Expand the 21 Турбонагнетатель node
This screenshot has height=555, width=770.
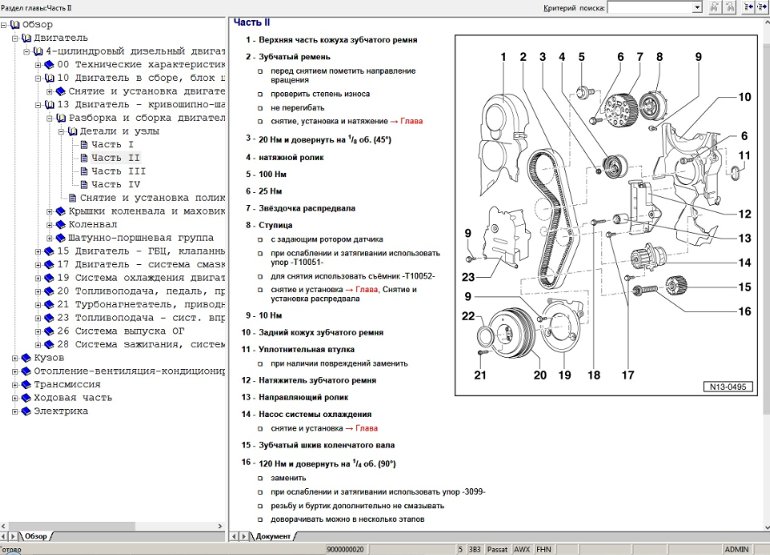38,305
